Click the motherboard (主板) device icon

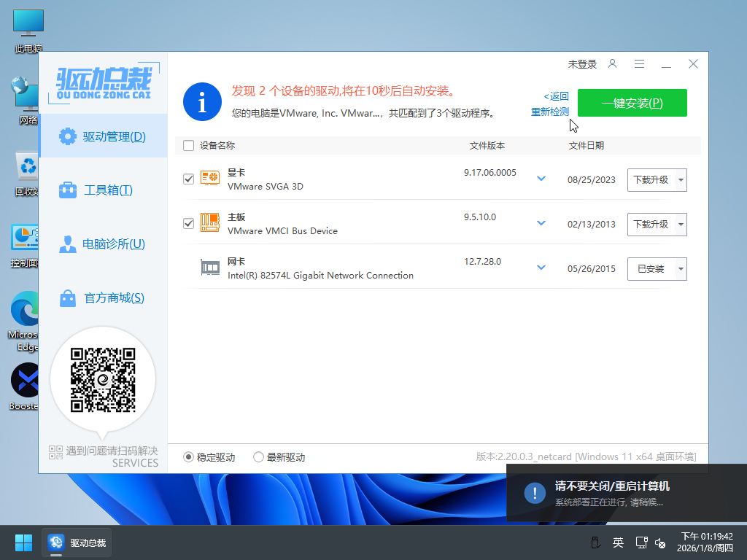pos(210,223)
